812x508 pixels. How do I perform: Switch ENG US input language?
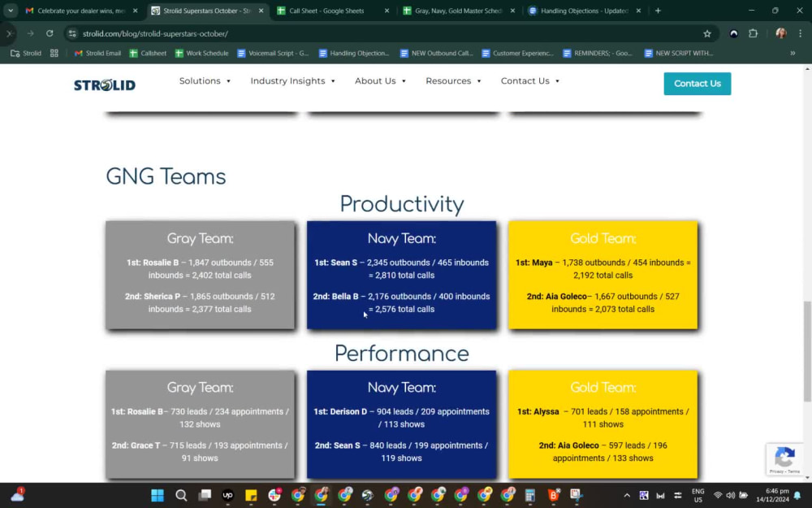(698, 495)
